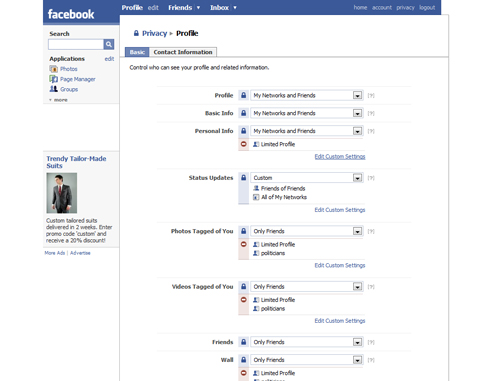Open the Trendy Tailor-Made Suits ad title
Screen dimensions: 500x381
[x=76, y=162]
